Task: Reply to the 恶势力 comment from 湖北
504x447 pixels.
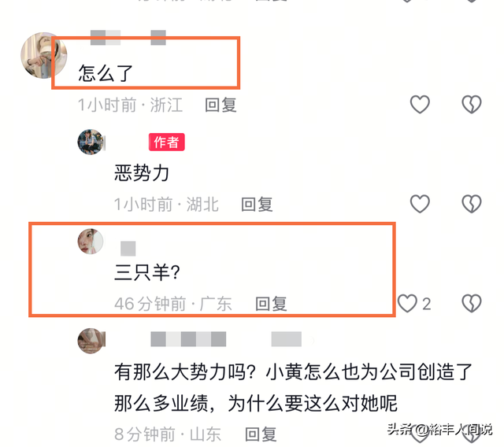Action: (x=257, y=205)
